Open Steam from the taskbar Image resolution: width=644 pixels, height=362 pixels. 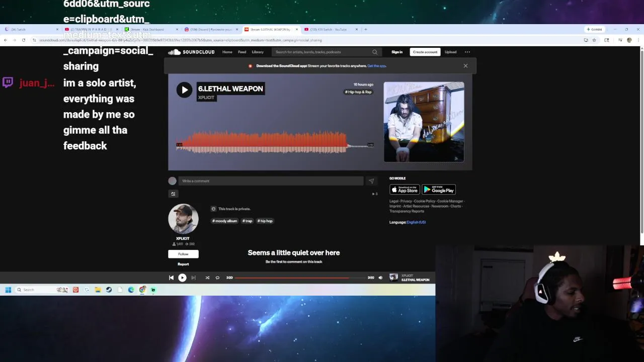point(109,290)
